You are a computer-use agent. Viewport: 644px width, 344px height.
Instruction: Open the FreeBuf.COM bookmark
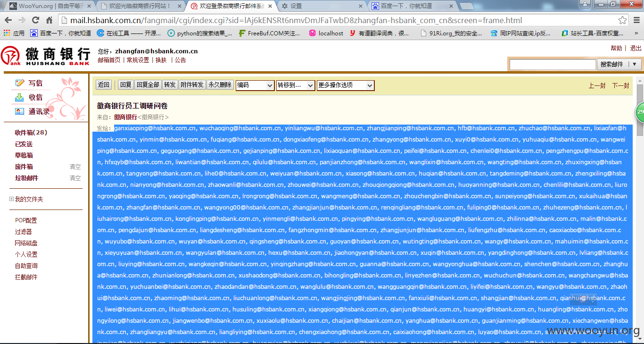(x=269, y=34)
